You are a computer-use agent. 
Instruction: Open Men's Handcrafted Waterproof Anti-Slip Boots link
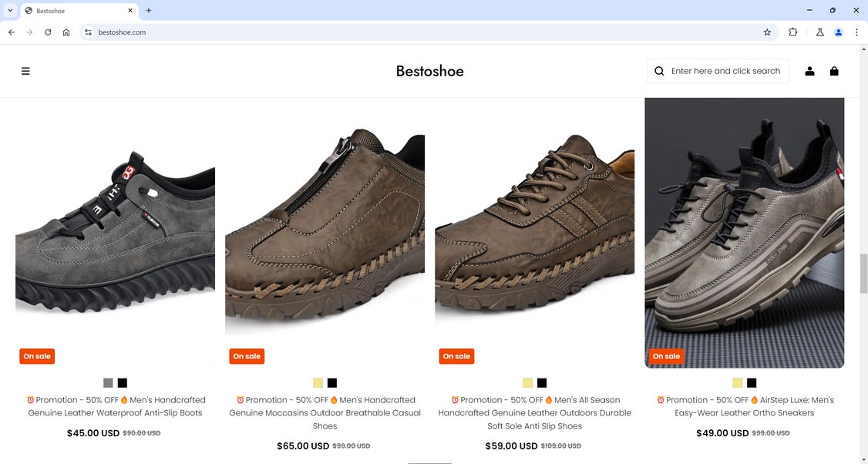(x=116, y=406)
